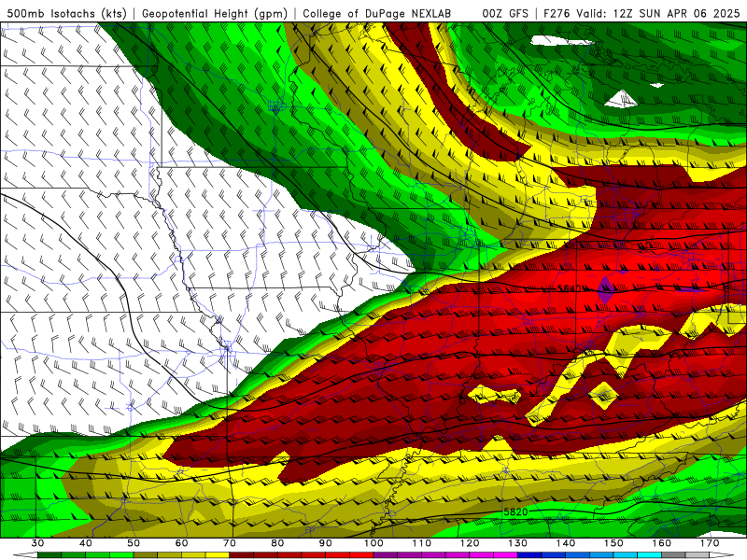747x560 pixels.
Task: Click the bright yellow legend swatch ending at 70
Action: pyautogui.click(x=218, y=555)
